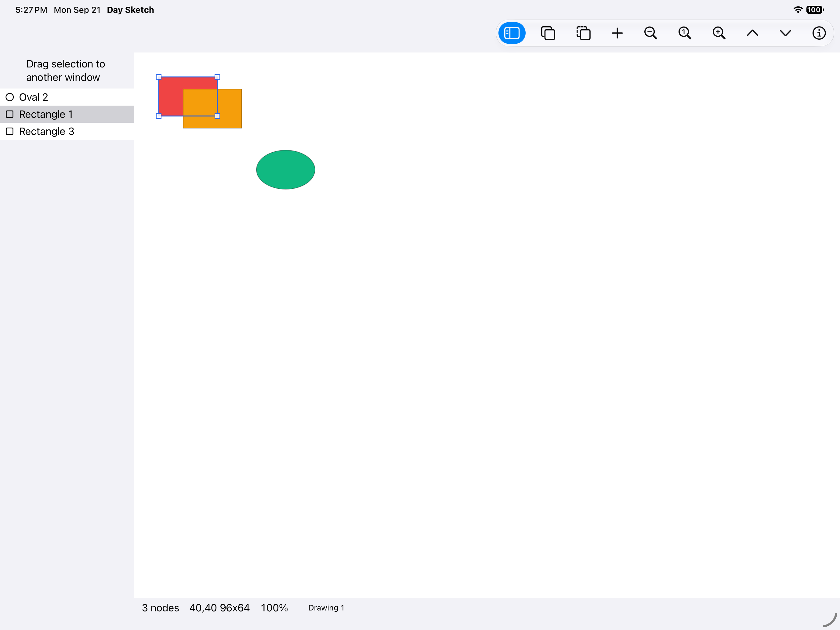Click the 100% zoom status text
The height and width of the screenshot is (630, 840).
[274, 608]
